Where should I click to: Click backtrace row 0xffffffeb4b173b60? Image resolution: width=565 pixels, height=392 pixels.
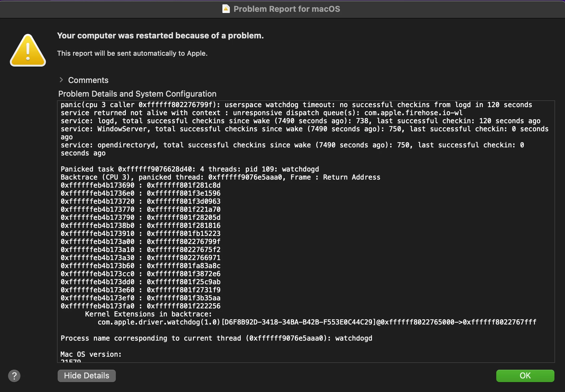coord(140,266)
